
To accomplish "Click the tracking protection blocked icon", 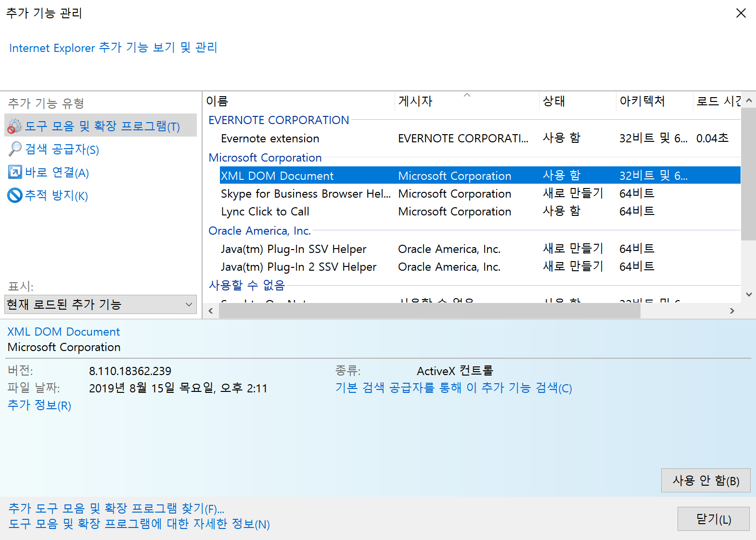I will pyautogui.click(x=15, y=195).
